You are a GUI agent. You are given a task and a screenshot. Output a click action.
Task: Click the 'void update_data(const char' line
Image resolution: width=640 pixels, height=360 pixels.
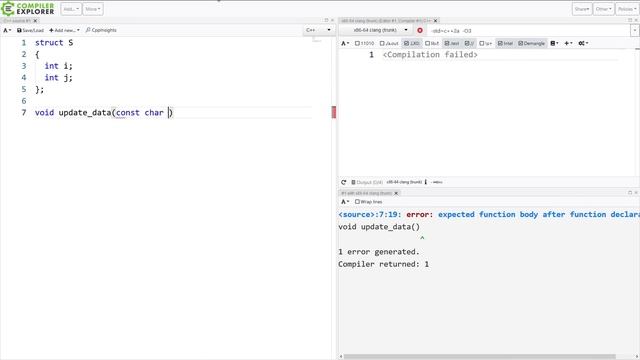coord(104,113)
